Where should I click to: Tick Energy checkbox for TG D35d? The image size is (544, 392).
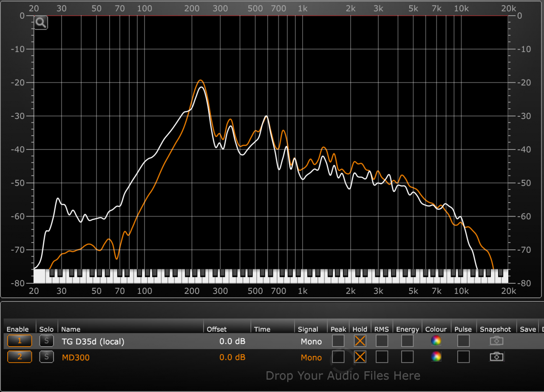click(x=407, y=341)
